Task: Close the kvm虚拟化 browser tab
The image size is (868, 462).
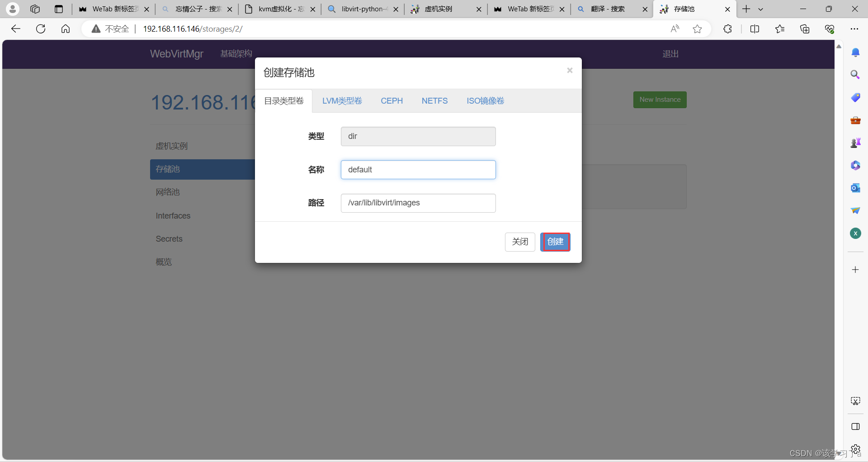Action: click(x=313, y=9)
